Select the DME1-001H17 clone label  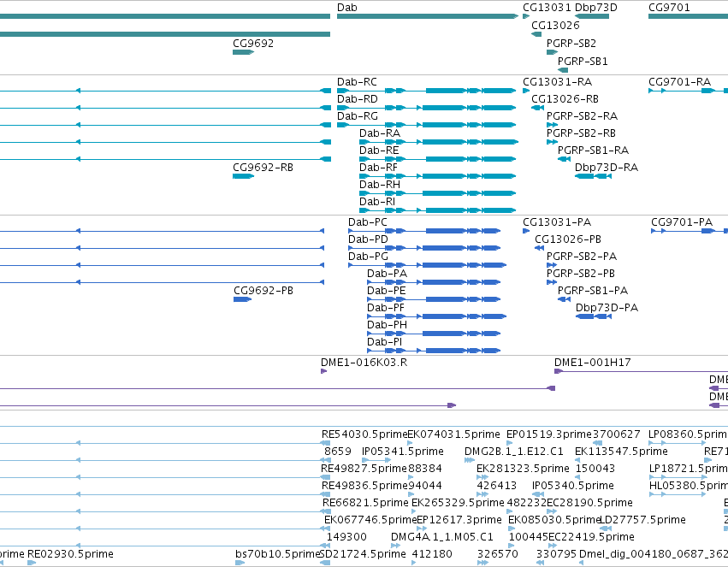593,363
